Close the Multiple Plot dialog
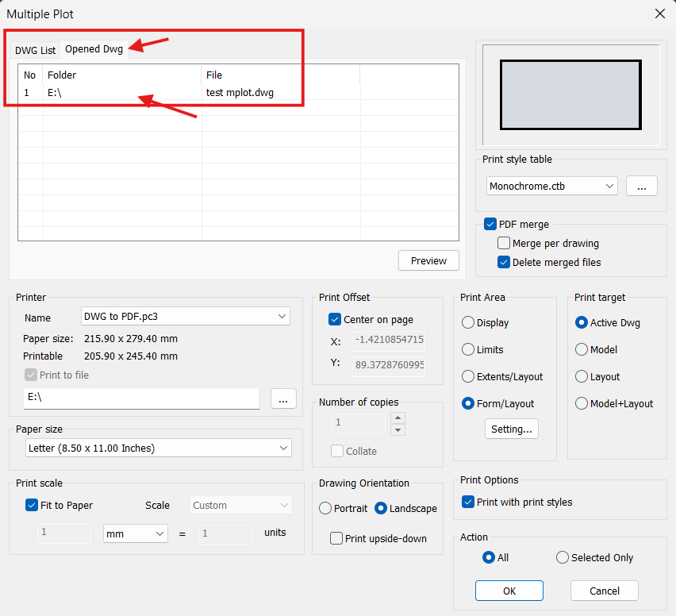 [x=659, y=13]
